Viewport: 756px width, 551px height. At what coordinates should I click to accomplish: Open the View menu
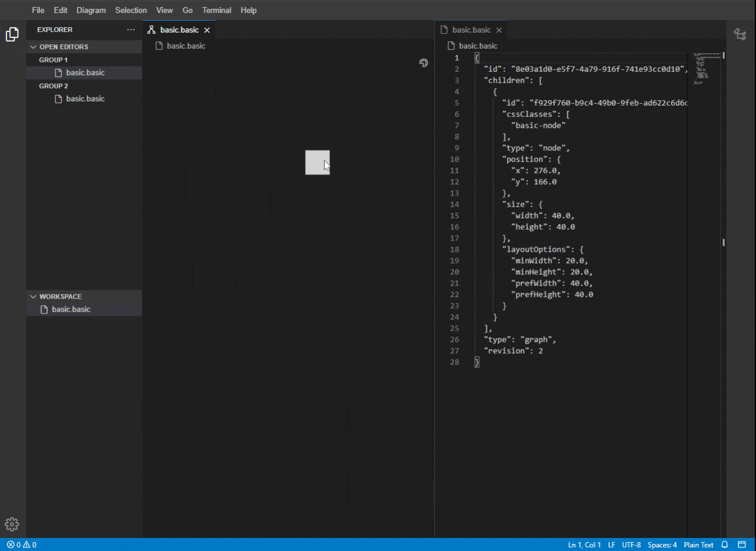click(165, 10)
